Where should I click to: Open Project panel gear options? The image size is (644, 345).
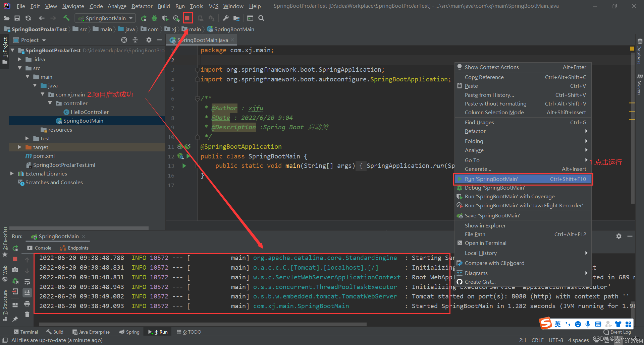coord(149,40)
